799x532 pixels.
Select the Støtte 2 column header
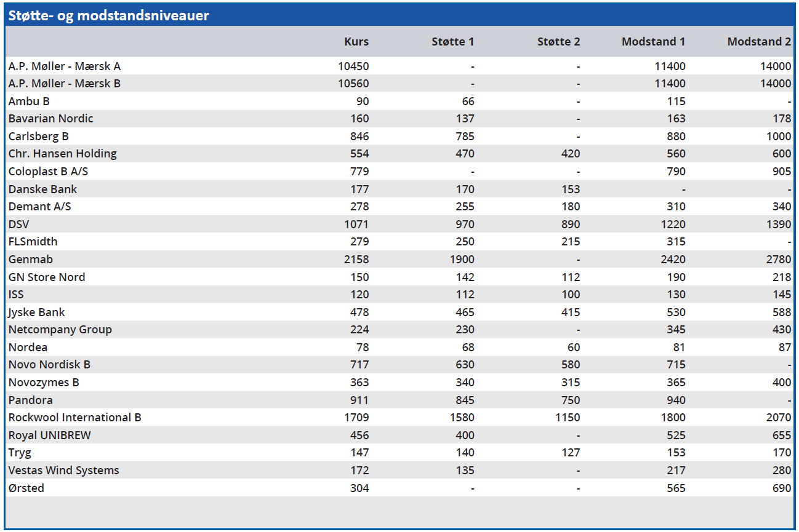558,42
